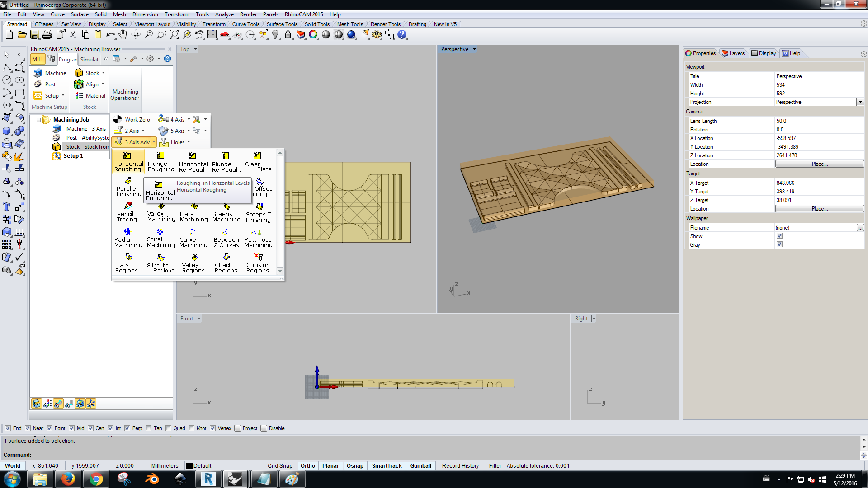
Task: Open Perspective viewport menu arrow
Action: (x=474, y=49)
